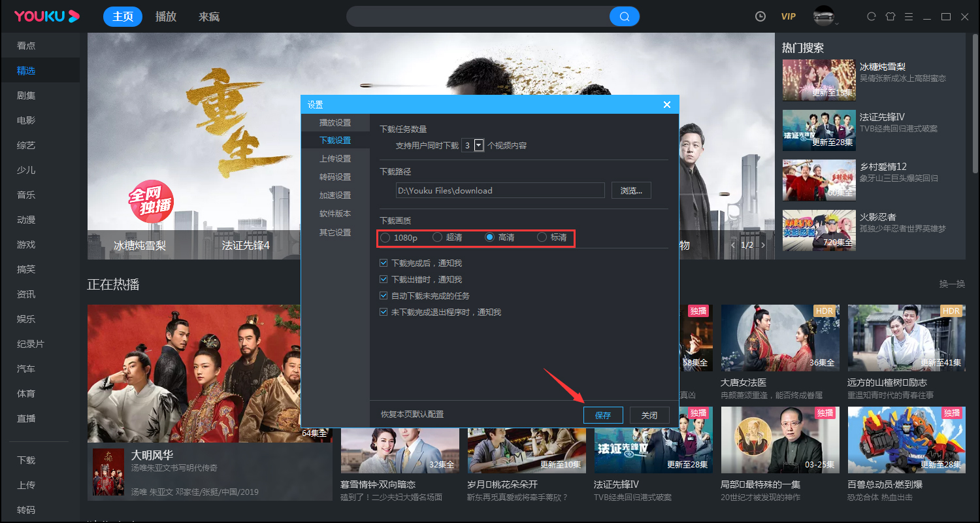Click the 换一换 refresh link

(x=952, y=284)
